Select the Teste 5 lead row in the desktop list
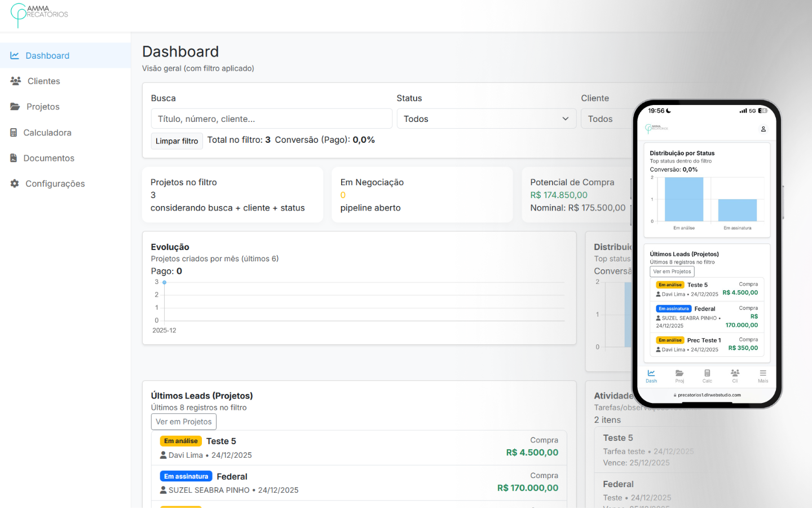The height and width of the screenshot is (508, 812). pyautogui.click(x=359, y=448)
